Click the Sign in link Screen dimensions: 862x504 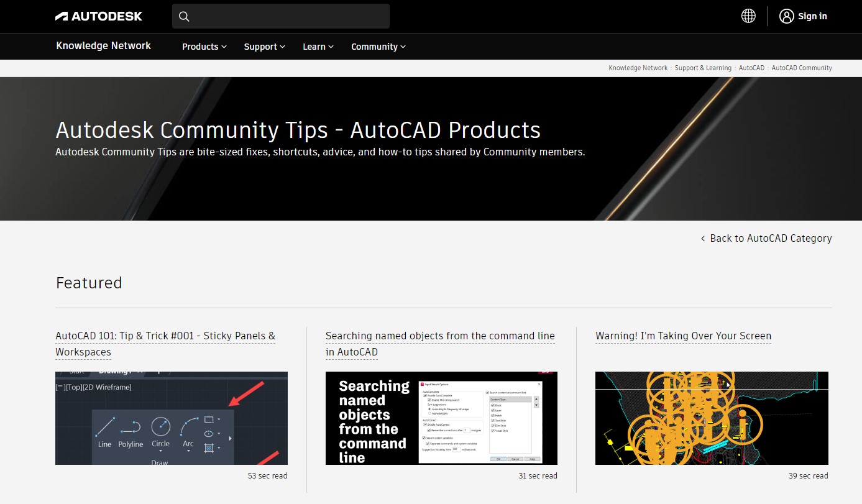812,16
